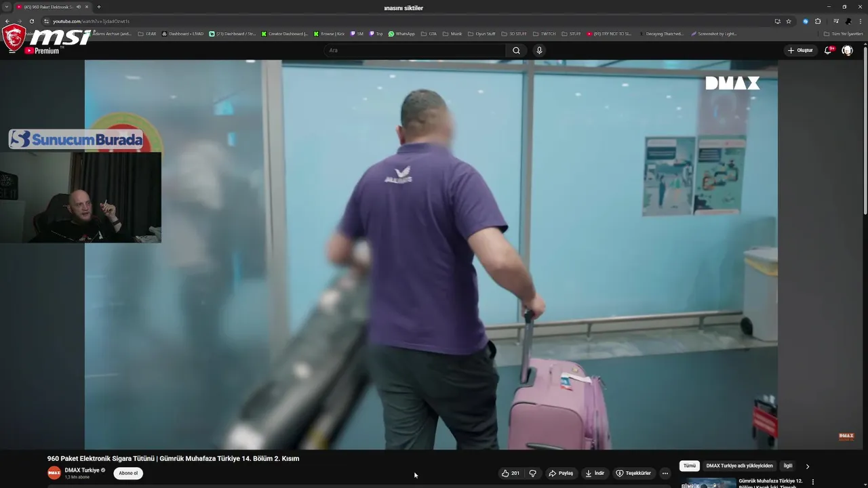View site information for youtube.com
Viewport: 868px width, 488px height.
coord(46,21)
